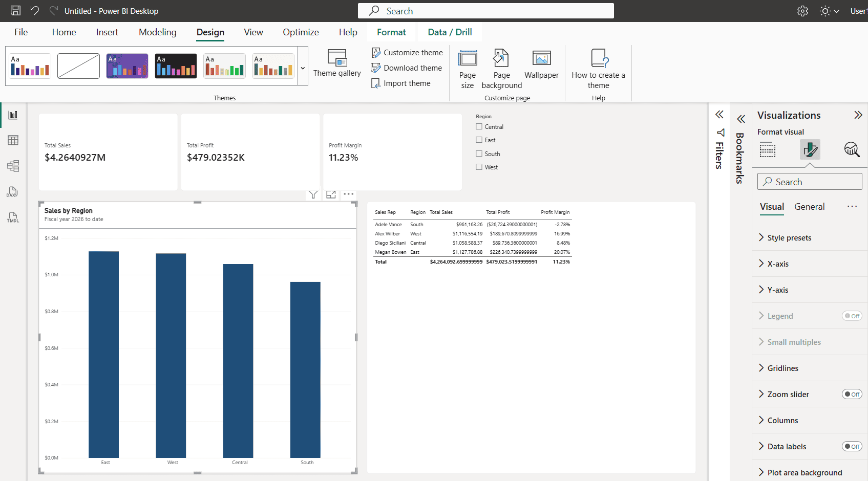Image resolution: width=868 pixels, height=481 pixels.
Task: Click the Visualizations pane Search field
Action: click(x=810, y=182)
